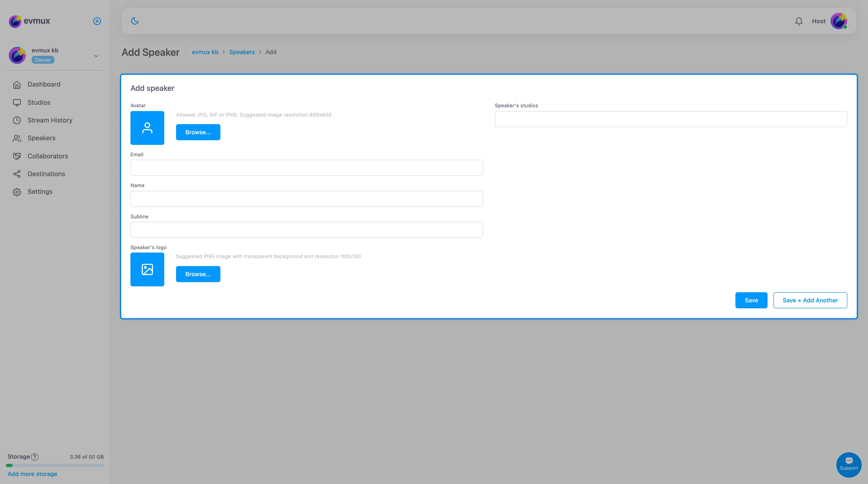Click Speakers breadcrumb link
Screen dimensions: 868x484
point(242,52)
